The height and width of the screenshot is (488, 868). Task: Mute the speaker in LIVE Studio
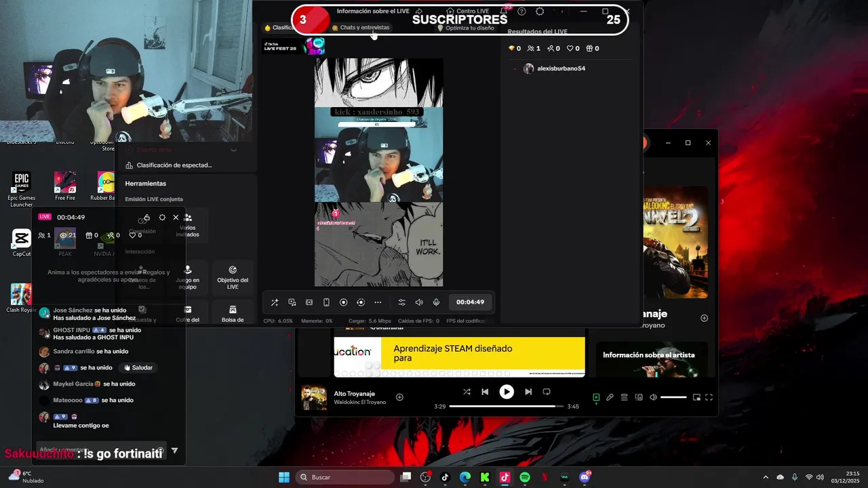pos(419,302)
